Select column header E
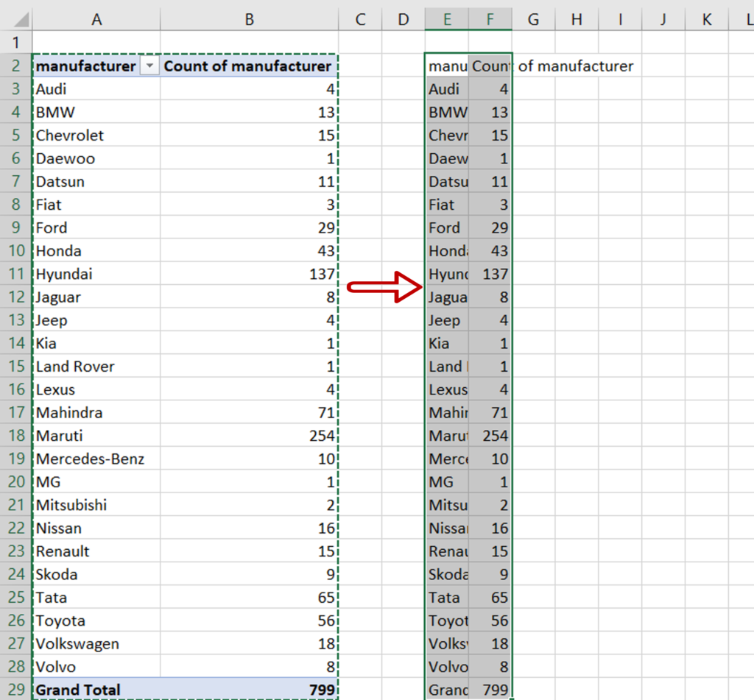 coord(446,18)
